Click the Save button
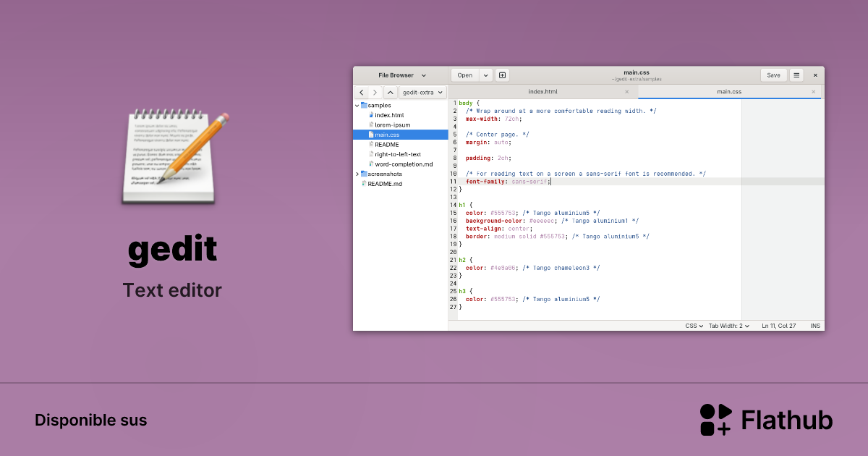 click(773, 75)
